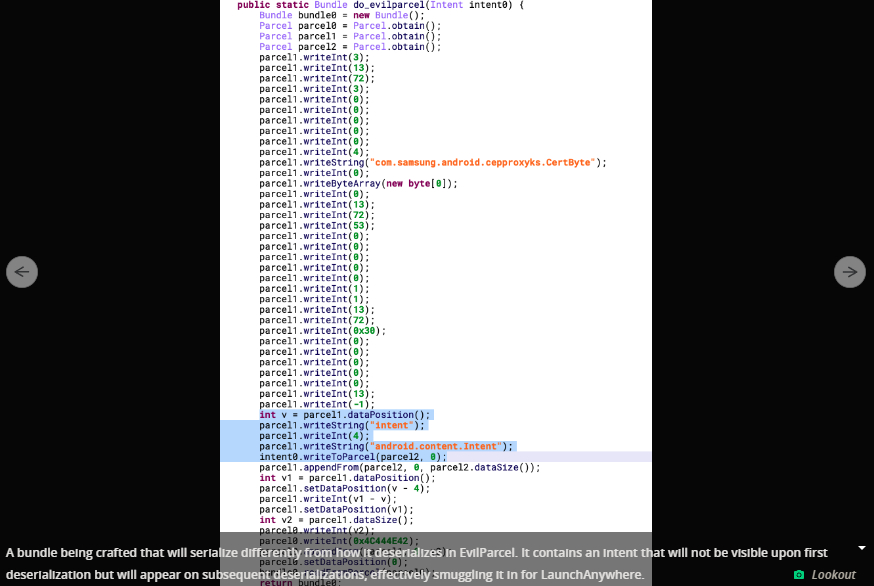Click the line 'parcel1.setDataPosition(v1);'
The width and height of the screenshot is (874, 586).
coord(336,510)
